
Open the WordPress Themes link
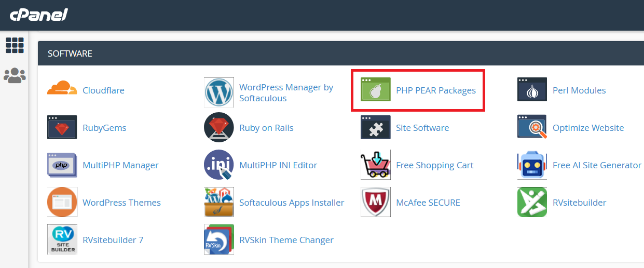121,203
